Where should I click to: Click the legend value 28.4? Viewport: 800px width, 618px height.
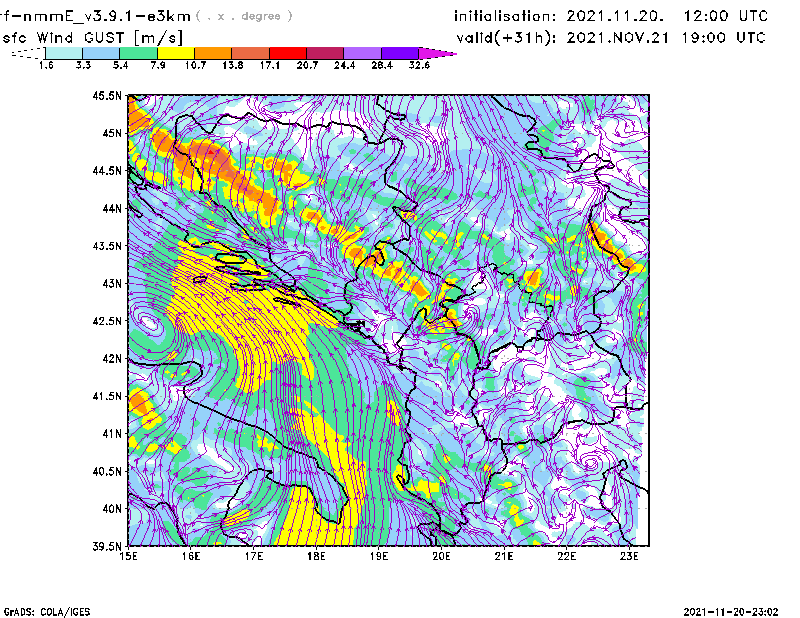tap(382, 65)
